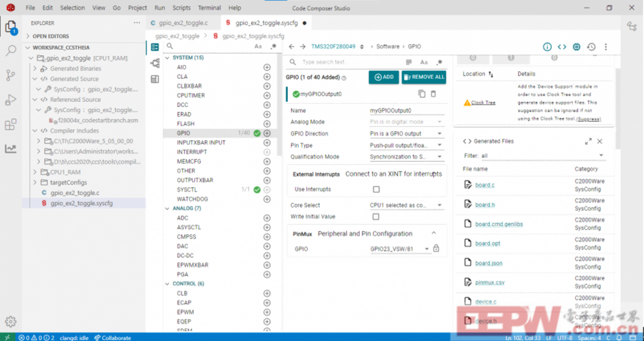Open the Terminal menu
644x341 pixels.
point(209,8)
